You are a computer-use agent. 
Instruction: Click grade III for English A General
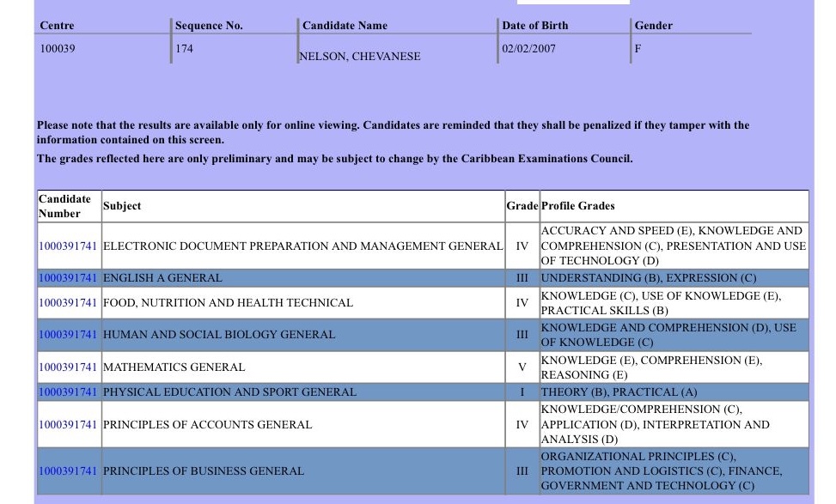pos(522,278)
